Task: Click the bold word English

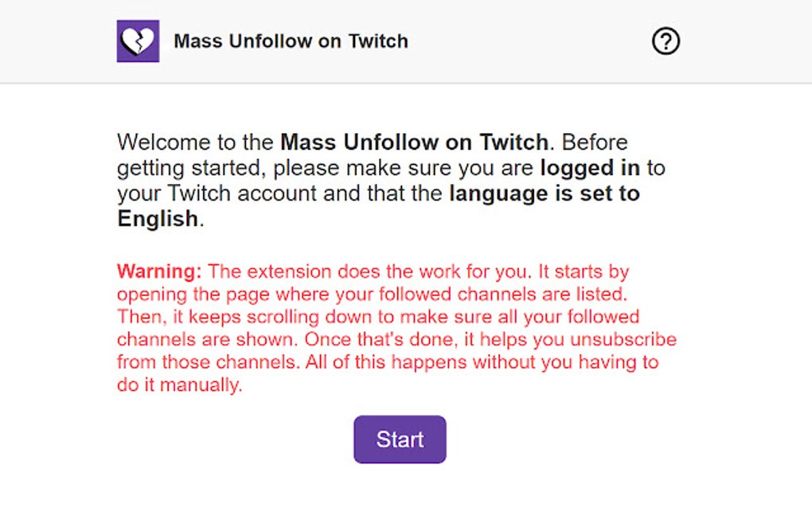Action: [157, 219]
